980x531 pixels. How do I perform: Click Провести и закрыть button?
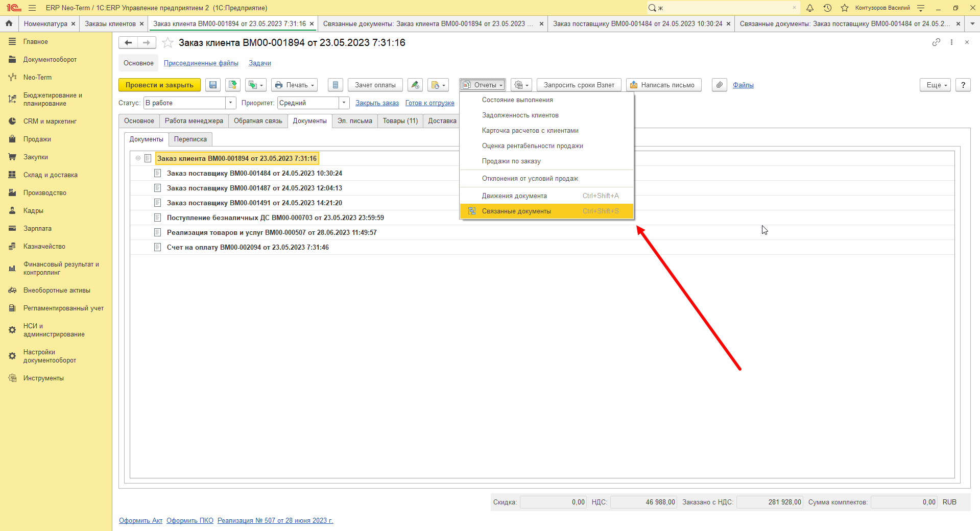[159, 85]
